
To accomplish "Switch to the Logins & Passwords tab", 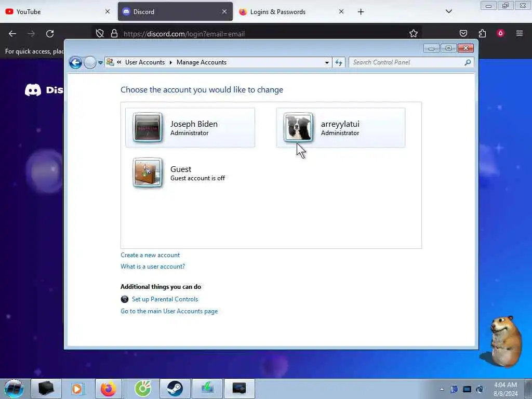I will [x=292, y=11].
